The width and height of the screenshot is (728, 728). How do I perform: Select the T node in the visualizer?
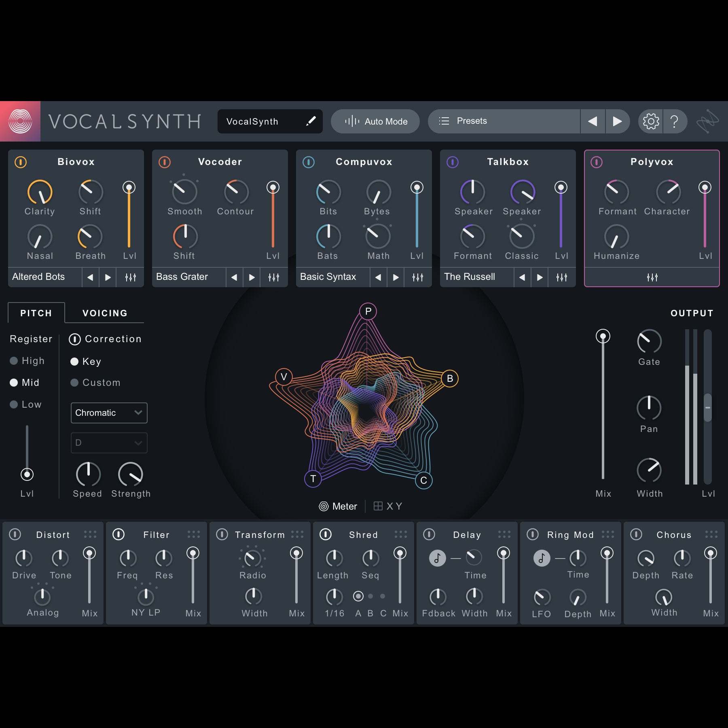(x=313, y=479)
